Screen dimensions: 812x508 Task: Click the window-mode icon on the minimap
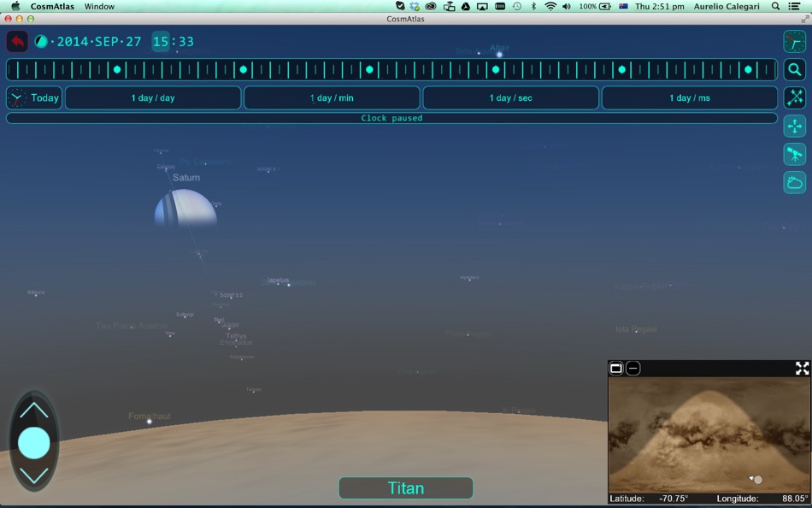pos(615,369)
